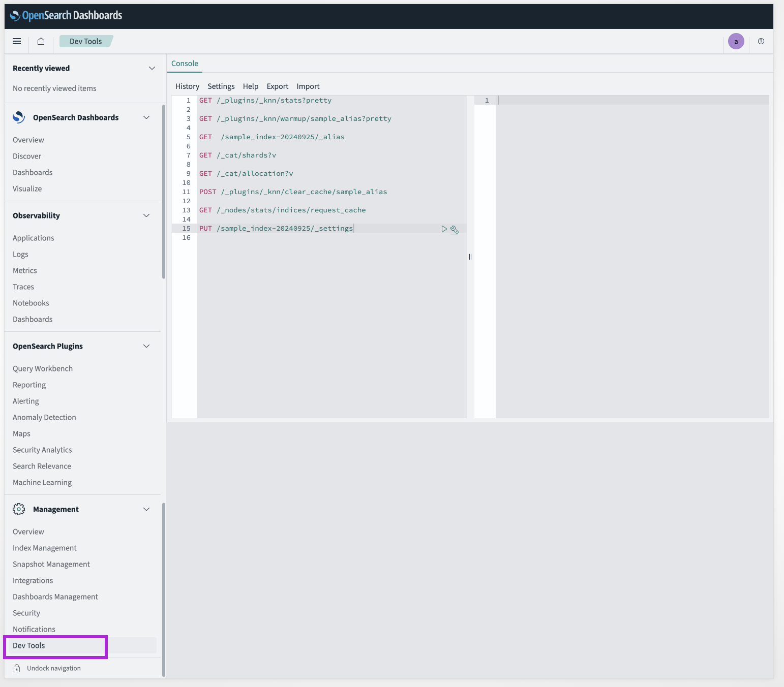The height and width of the screenshot is (687, 784).
Task: Open Dashboards under Observability
Action: [33, 319]
